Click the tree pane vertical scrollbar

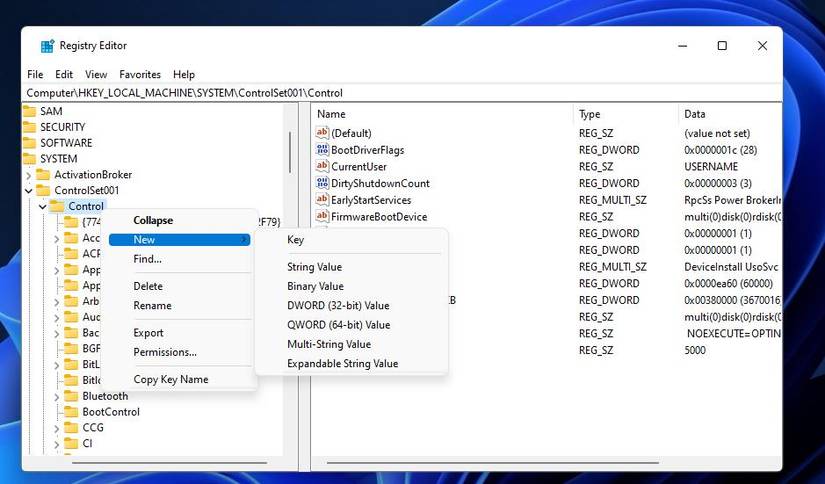[x=290, y=152]
